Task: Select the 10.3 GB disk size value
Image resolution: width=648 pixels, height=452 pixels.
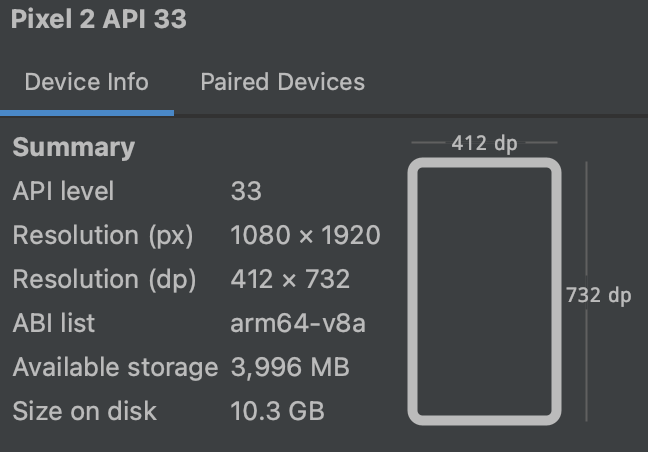Action: point(277,411)
